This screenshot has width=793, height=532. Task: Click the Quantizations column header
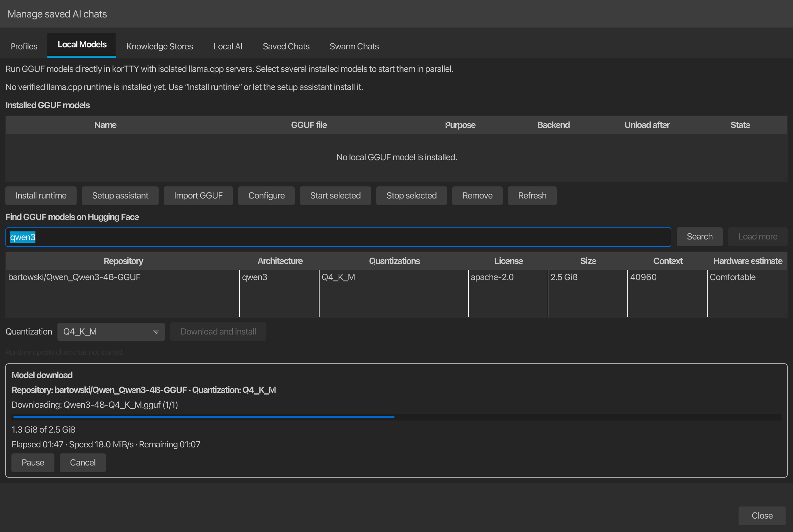click(x=394, y=261)
